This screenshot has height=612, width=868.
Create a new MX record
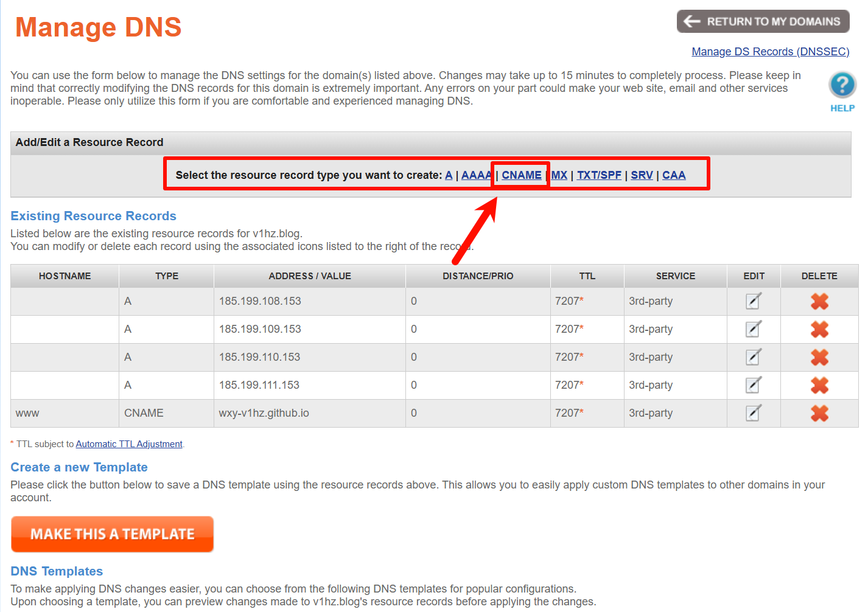coord(559,175)
